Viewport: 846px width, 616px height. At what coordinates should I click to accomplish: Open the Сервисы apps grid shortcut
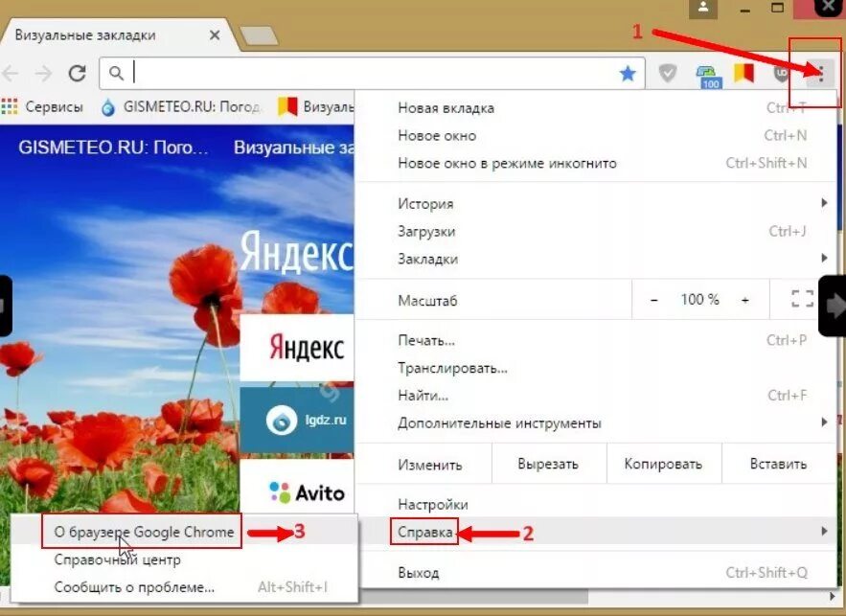click(42, 106)
